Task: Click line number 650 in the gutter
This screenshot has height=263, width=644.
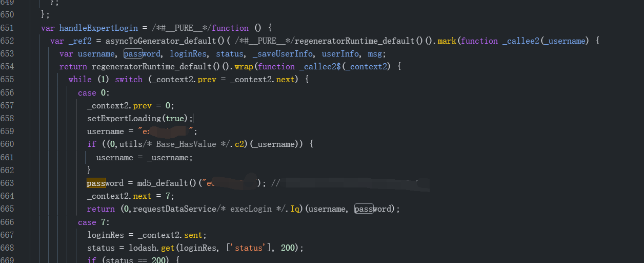Action: [x=7, y=15]
